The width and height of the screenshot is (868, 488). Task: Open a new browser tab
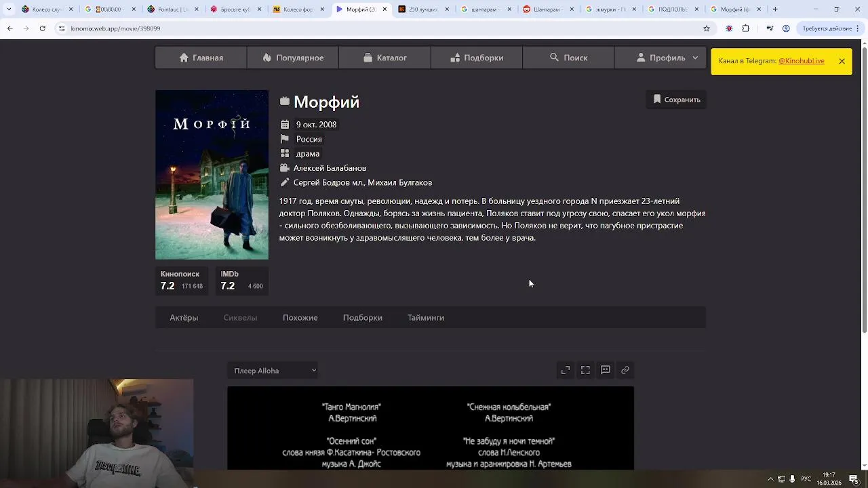775,9
